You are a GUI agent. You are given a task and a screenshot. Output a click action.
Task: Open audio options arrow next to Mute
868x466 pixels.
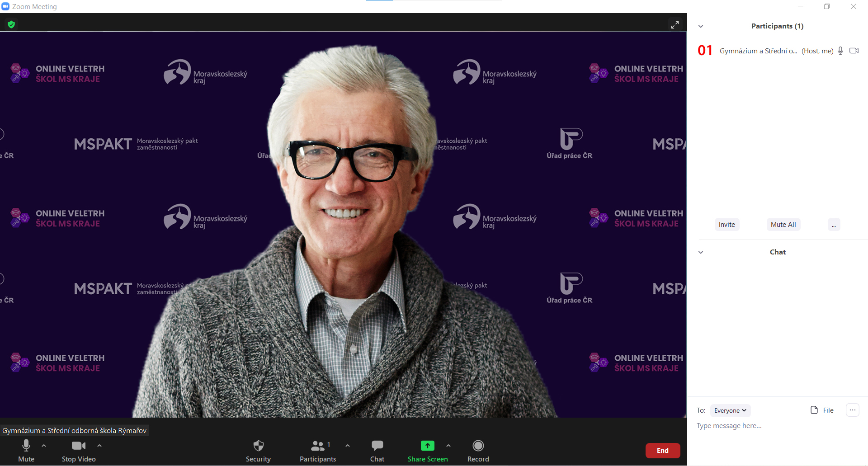point(44,446)
